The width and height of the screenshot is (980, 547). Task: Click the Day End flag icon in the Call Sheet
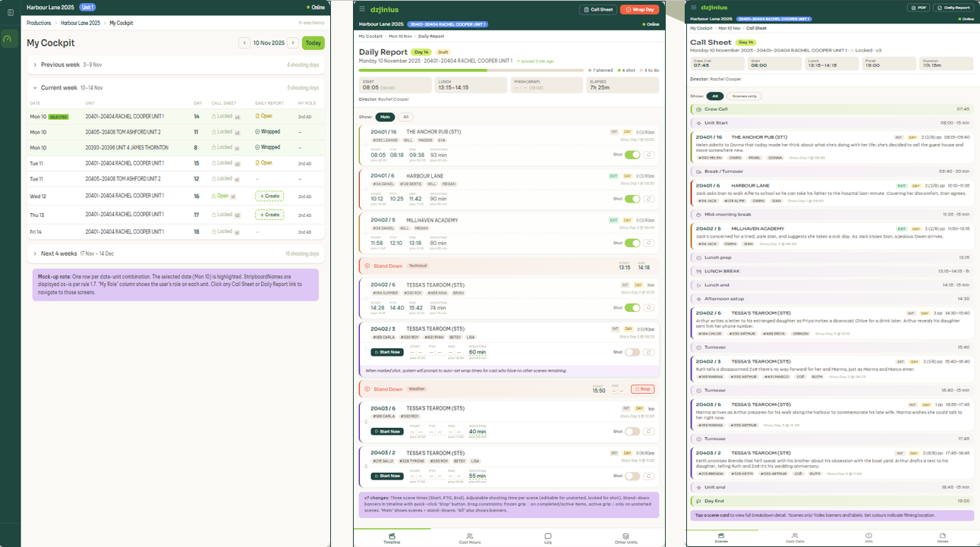(698, 501)
